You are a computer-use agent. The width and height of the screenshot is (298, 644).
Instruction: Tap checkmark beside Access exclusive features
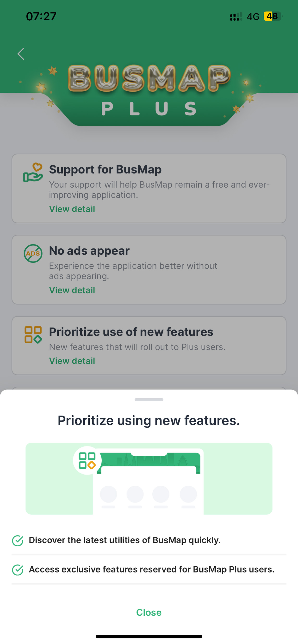pos(18,570)
